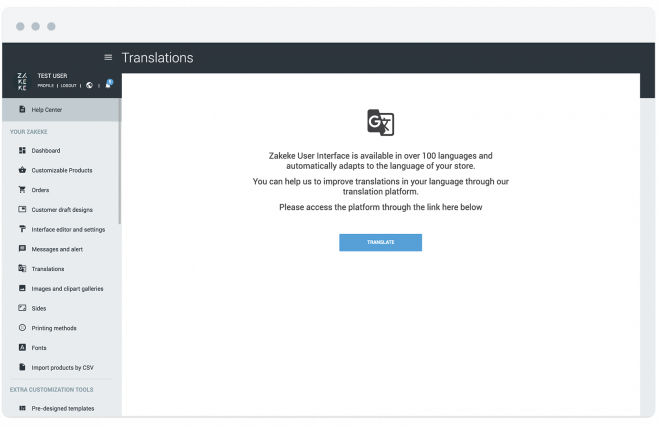The width and height of the screenshot is (660, 427).
Task: Click the Orders cart icon
Action: 22,190
